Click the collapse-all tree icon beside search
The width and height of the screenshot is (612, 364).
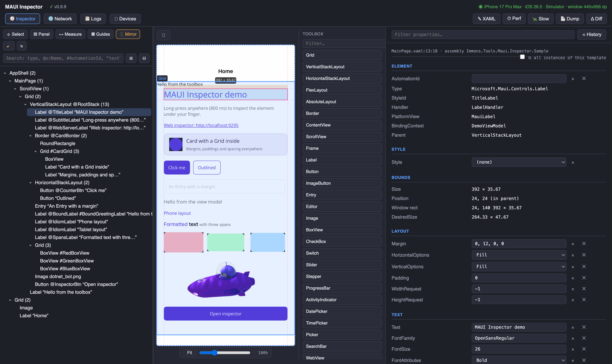[144, 58]
